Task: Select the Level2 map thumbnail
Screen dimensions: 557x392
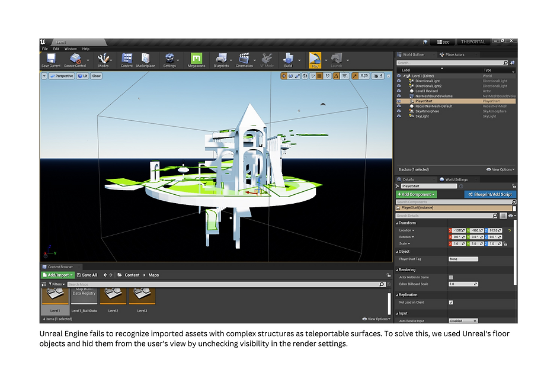Action: coord(113,296)
